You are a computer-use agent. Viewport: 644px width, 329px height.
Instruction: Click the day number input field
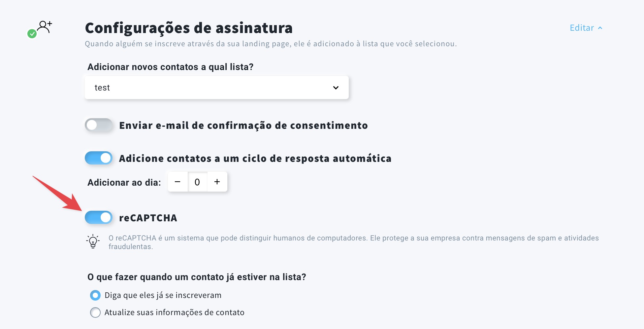(x=197, y=182)
